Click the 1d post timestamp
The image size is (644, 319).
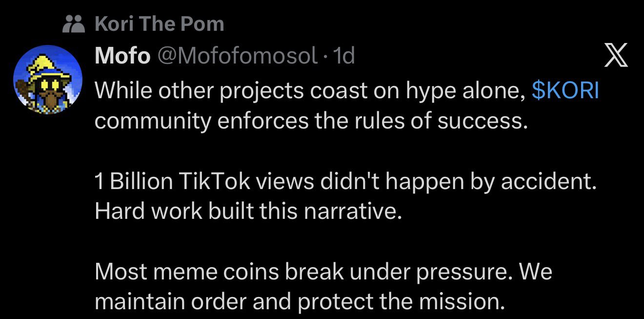[x=343, y=57]
